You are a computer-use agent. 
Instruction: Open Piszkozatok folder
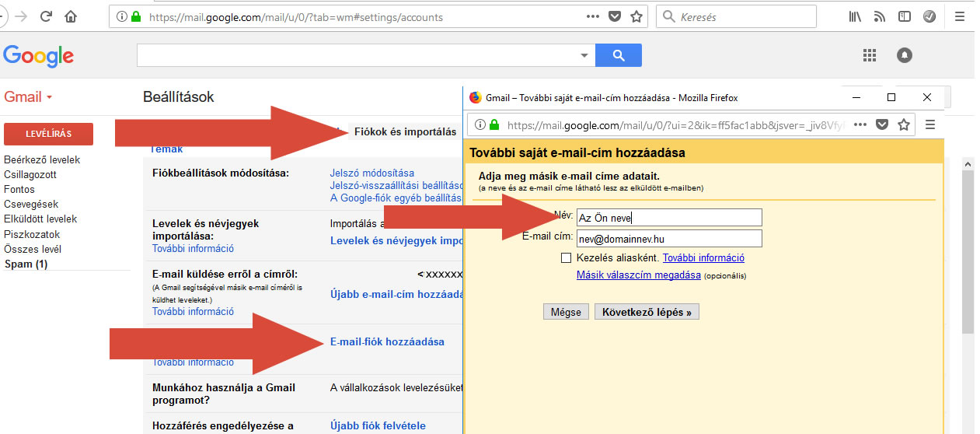pyautogui.click(x=32, y=234)
